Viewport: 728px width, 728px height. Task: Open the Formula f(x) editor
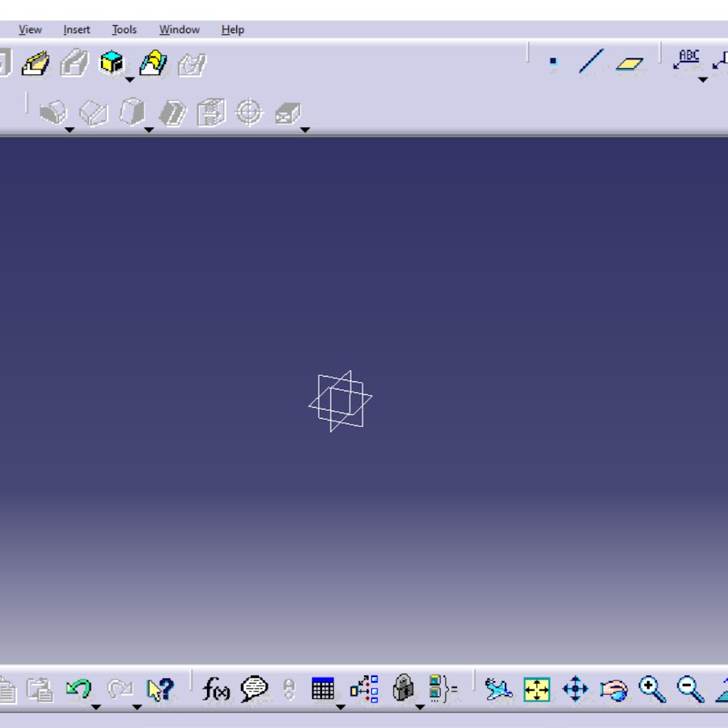tap(216, 688)
